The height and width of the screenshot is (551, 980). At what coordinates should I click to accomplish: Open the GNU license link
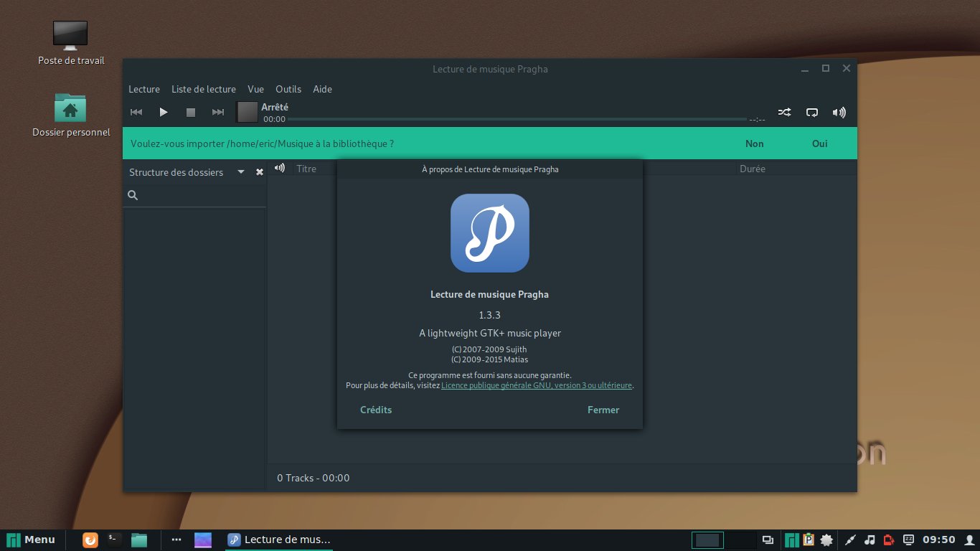[537, 385]
